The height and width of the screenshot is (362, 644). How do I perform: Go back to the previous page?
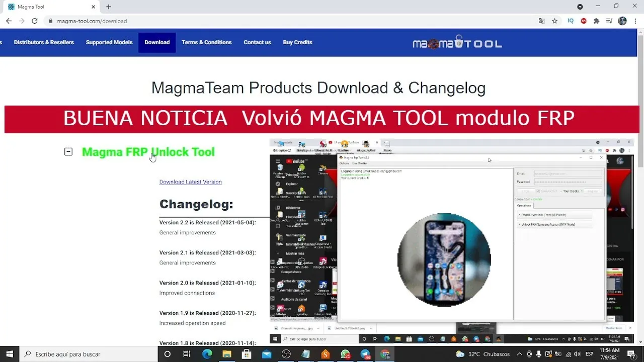coord(9,21)
